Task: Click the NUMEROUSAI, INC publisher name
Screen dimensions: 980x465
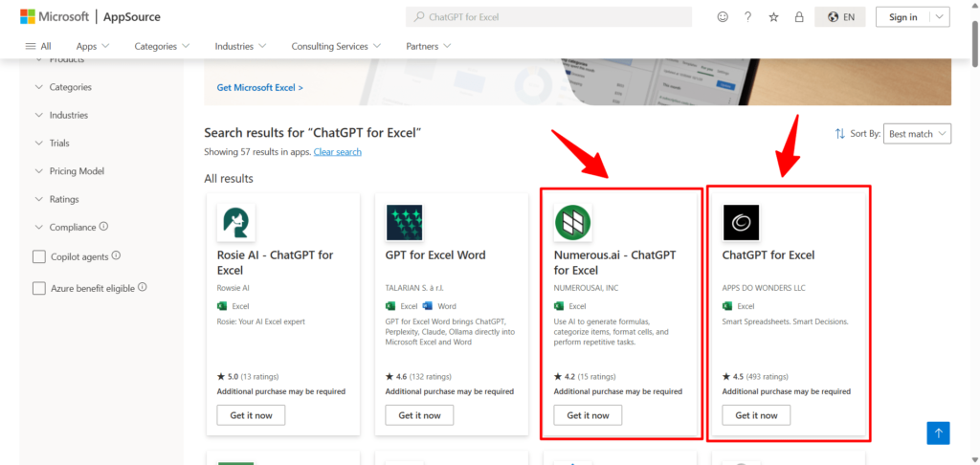Action: pyautogui.click(x=587, y=288)
